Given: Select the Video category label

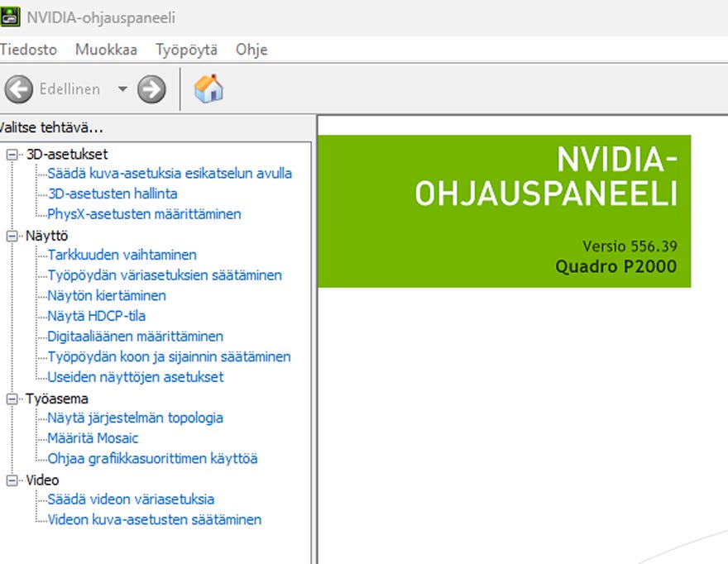Looking at the screenshot, I should pyautogui.click(x=42, y=480).
